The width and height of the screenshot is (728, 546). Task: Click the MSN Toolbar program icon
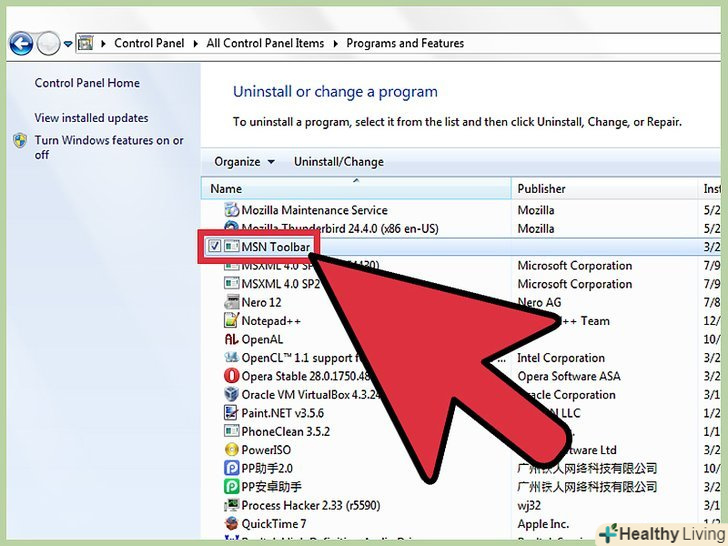[231, 246]
